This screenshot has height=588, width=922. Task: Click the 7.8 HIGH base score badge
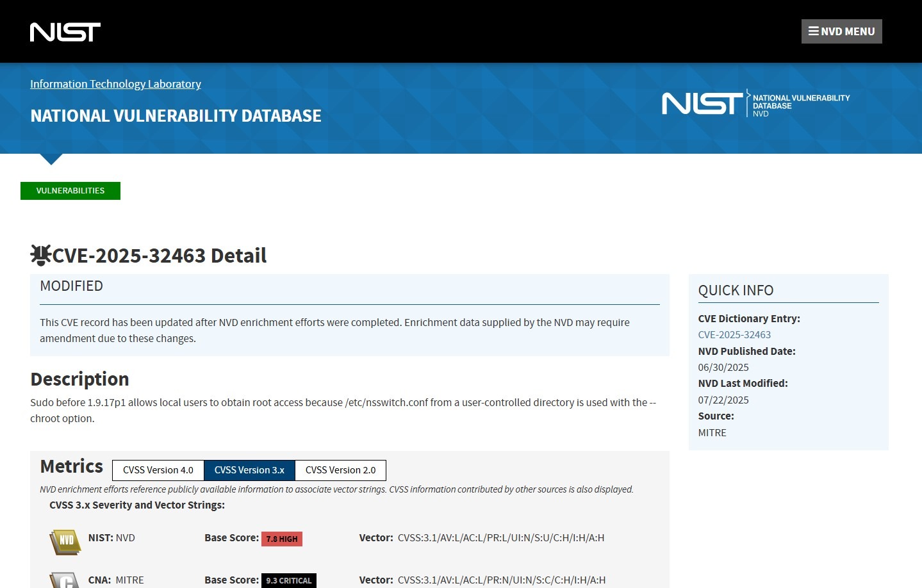click(x=282, y=539)
